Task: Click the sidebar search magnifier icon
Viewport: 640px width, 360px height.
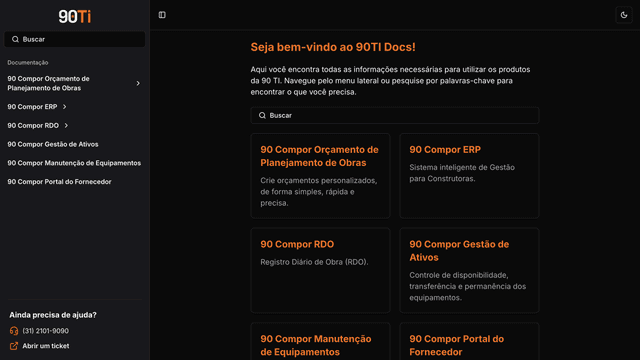Action: tap(16, 39)
